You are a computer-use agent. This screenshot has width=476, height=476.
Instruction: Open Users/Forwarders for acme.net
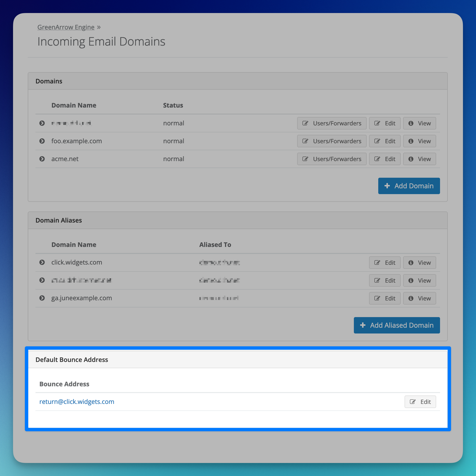(331, 159)
